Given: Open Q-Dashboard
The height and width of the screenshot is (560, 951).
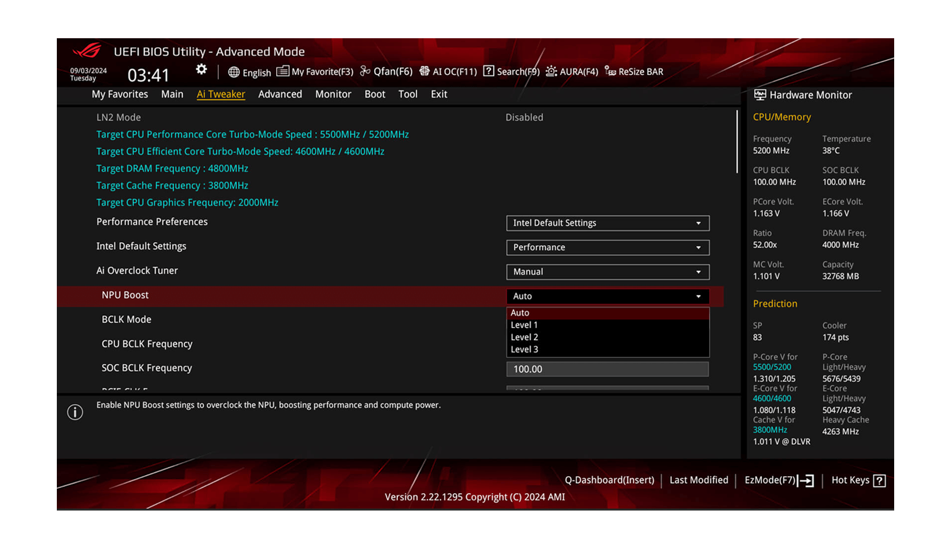Looking at the screenshot, I should [609, 480].
